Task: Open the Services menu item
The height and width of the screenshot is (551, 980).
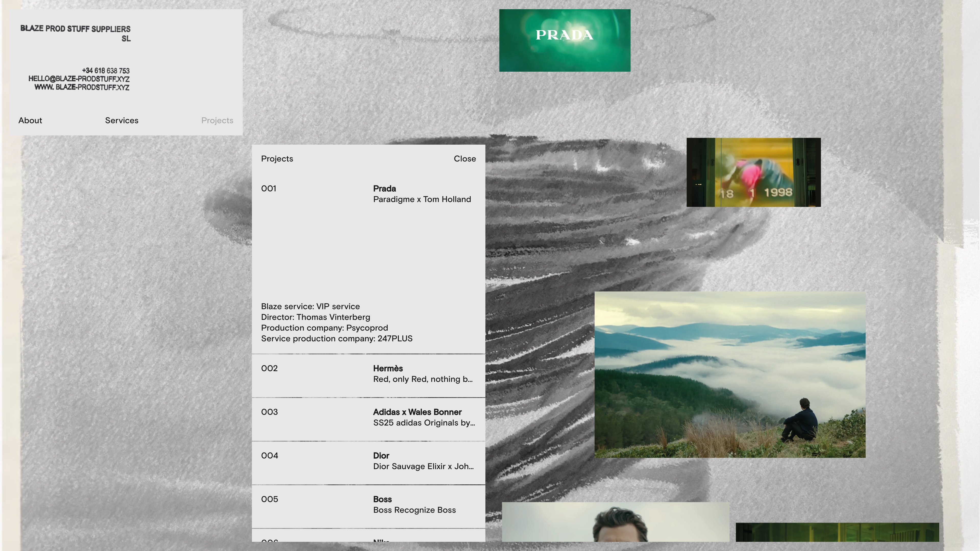Action: pos(122,121)
